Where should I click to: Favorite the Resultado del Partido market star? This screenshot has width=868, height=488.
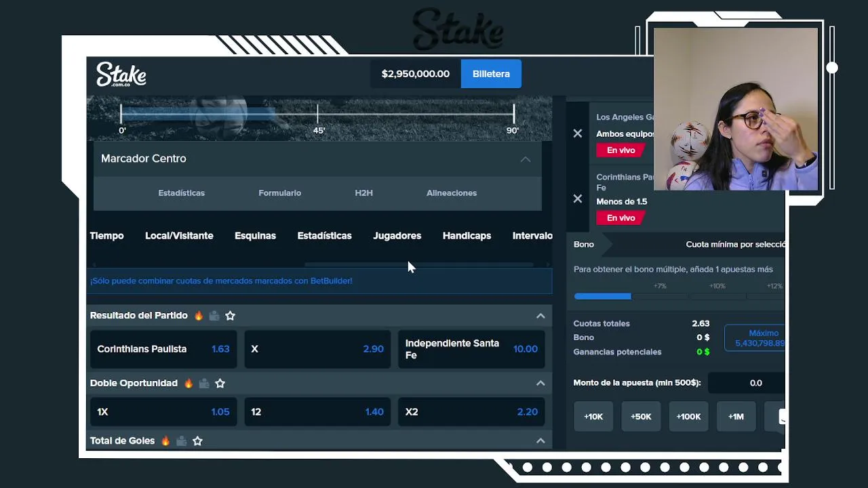pyautogui.click(x=230, y=316)
